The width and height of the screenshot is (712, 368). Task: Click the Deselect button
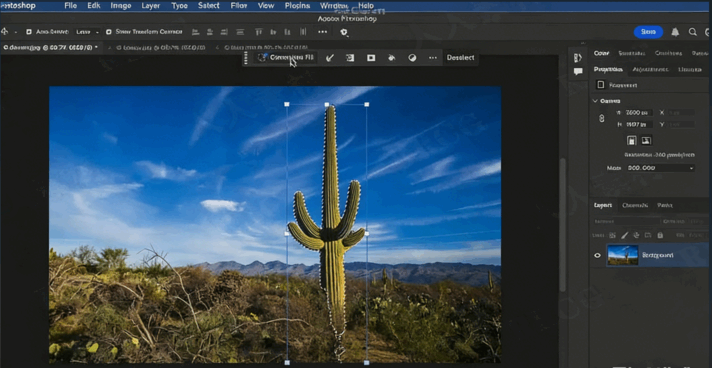[460, 58]
